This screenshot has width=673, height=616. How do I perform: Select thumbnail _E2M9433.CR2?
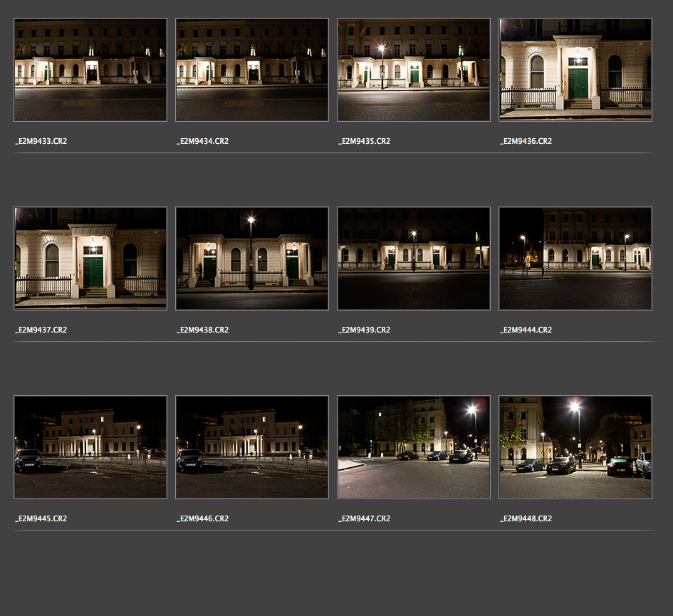coord(90,70)
